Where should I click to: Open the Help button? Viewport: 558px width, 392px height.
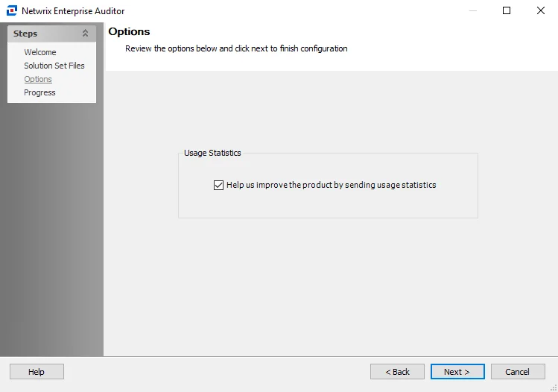(37, 371)
